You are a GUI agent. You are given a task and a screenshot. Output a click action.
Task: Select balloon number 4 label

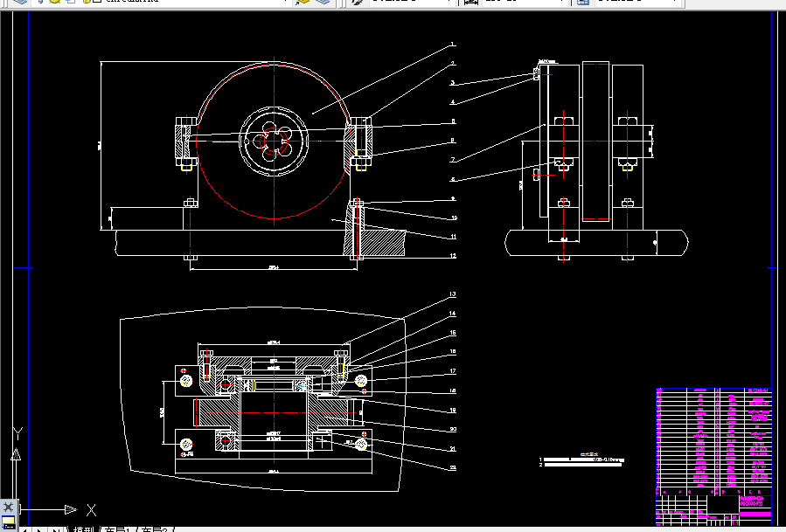[x=453, y=102]
